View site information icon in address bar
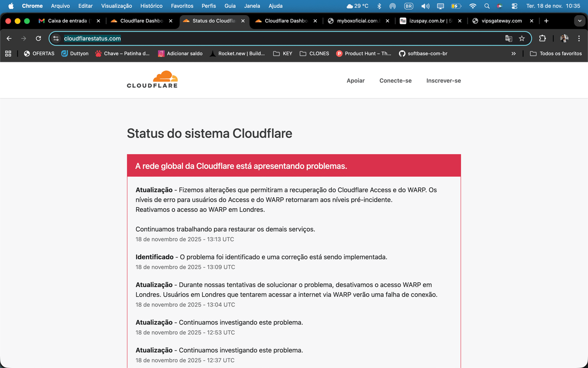This screenshot has height=368, width=588. pos(56,38)
